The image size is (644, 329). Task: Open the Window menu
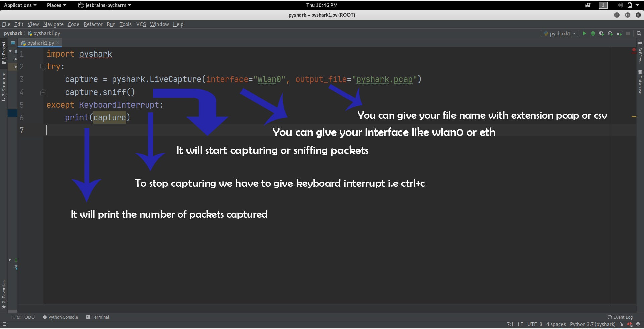pyautogui.click(x=159, y=24)
